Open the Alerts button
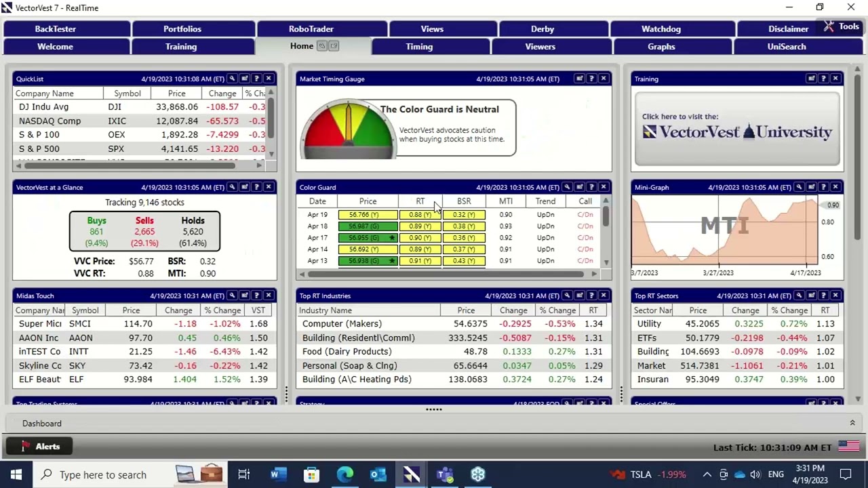868x488 pixels. [x=40, y=446]
